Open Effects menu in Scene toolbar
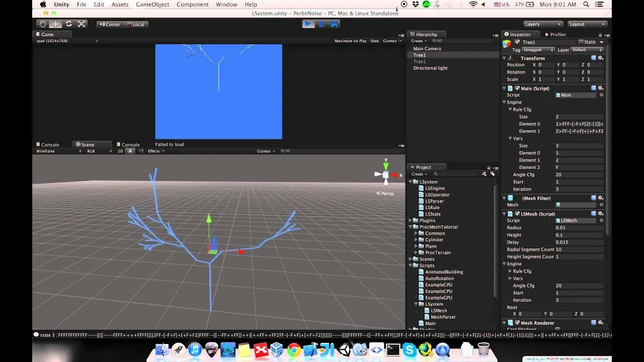 155,151
